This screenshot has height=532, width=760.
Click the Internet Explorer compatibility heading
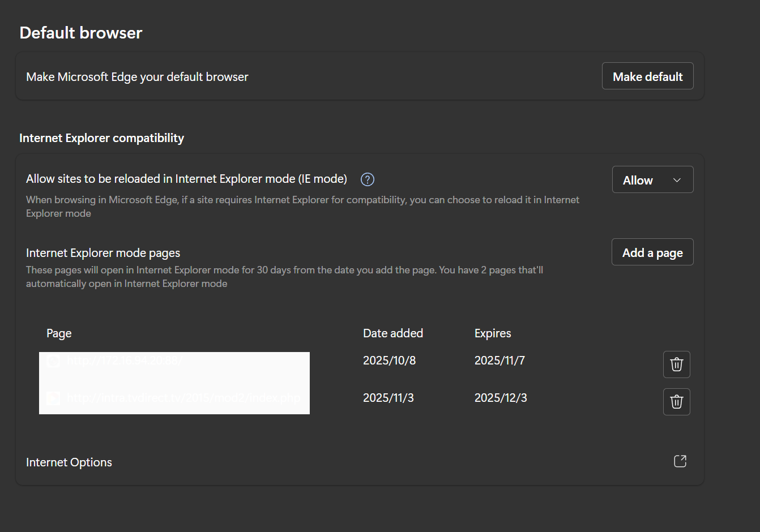pos(101,138)
